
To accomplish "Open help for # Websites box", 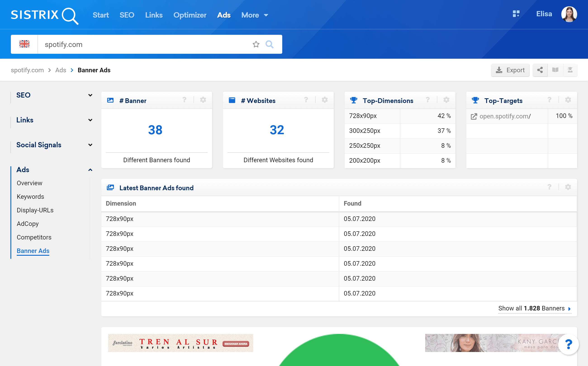I will [306, 100].
